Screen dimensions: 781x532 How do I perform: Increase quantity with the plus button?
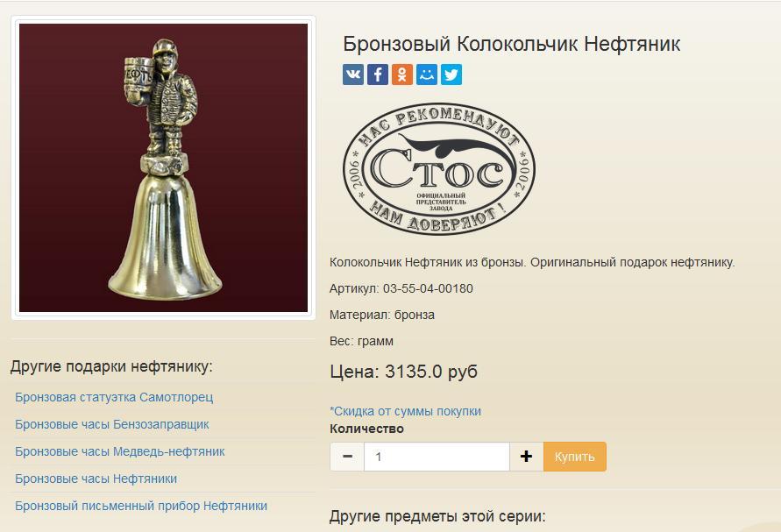click(x=527, y=457)
